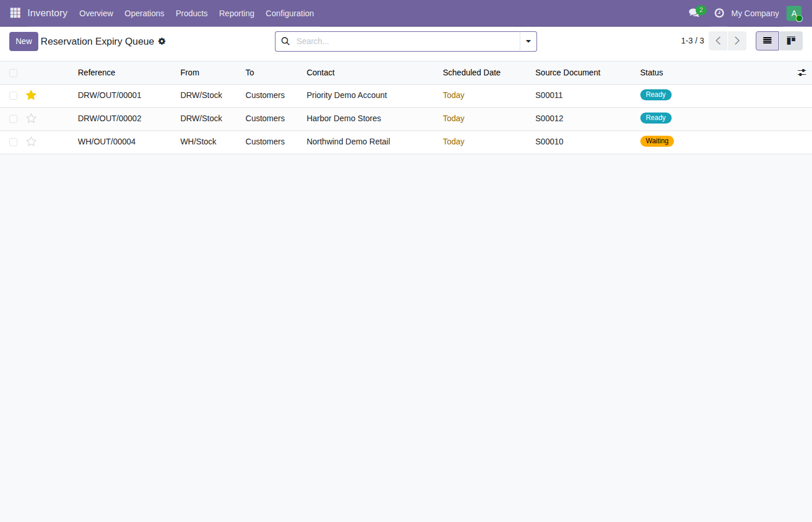This screenshot has width=812, height=522.
Task: Go to the Overview menu
Action: [96, 13]
